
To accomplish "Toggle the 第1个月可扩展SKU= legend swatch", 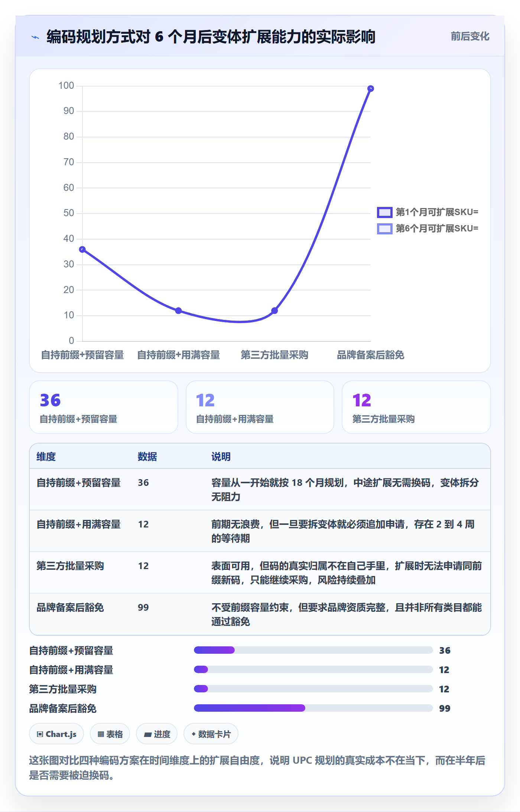I will (x=384, y=212).
